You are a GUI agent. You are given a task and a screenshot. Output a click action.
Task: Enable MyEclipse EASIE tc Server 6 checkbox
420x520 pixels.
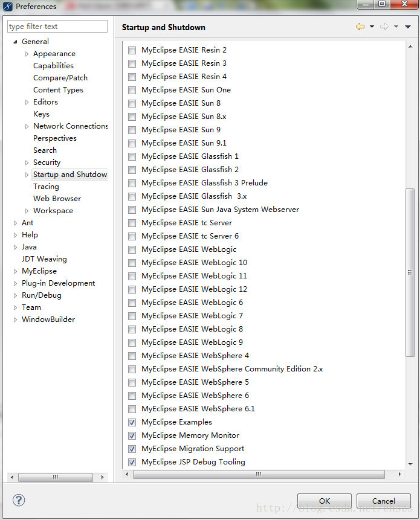(x=132, y=236)
